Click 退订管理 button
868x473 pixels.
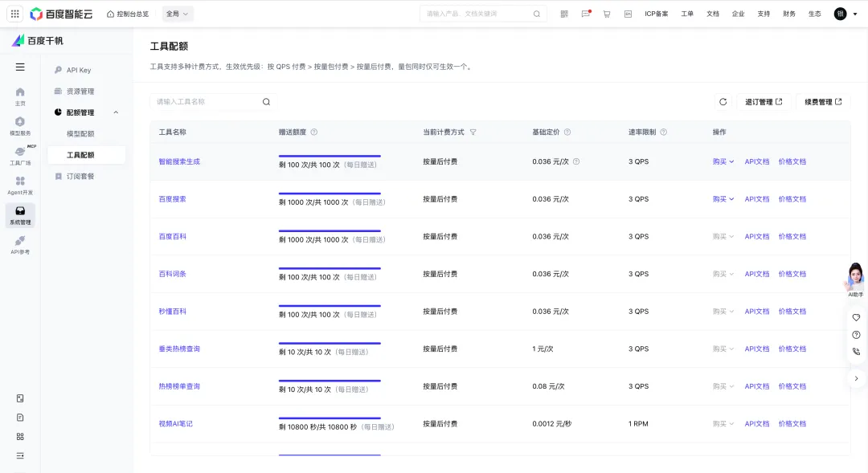coord(764,102)
